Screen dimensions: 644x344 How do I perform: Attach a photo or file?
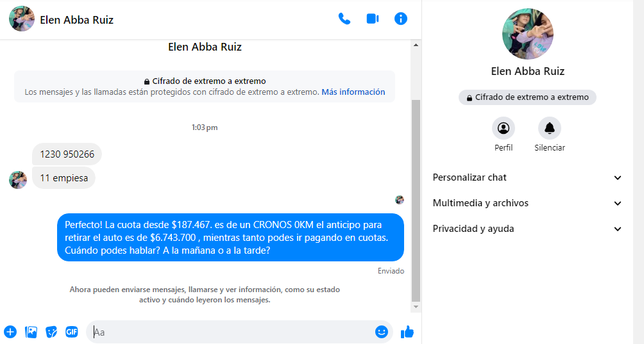(31, 332)
